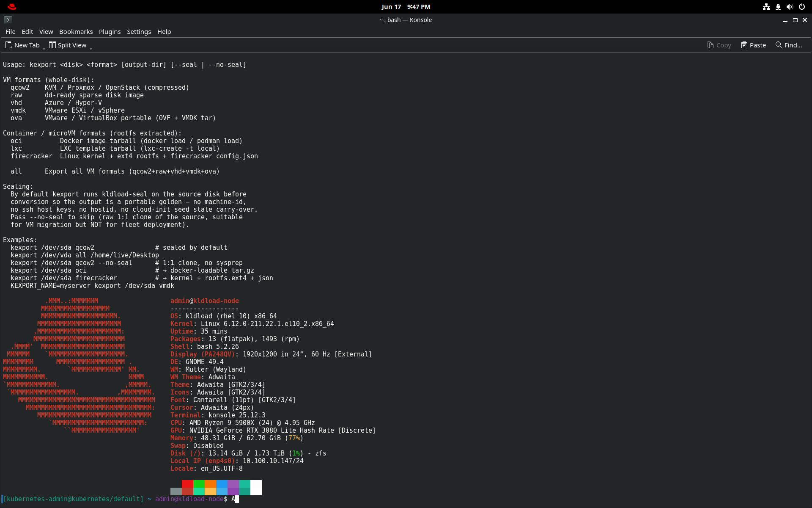Open the View menu
This screenshot has height=508, width=812.
click(46, 32)
